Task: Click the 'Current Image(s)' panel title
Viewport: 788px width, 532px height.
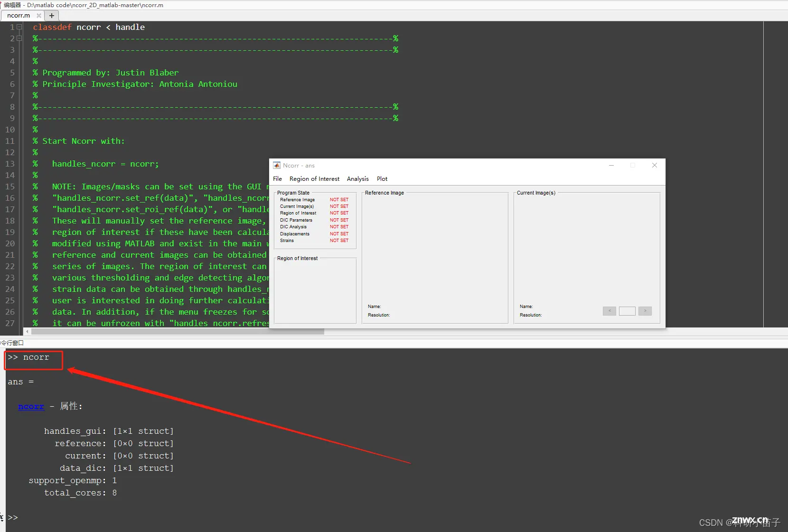Action: coord(536,193)
